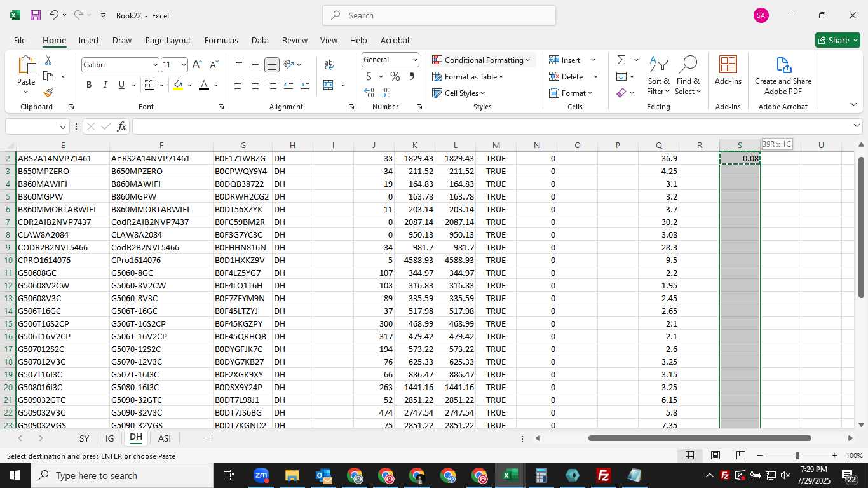Open Sort & Filter dropdown
This screenshot has width=868, height=488.
tap(658, 76)
